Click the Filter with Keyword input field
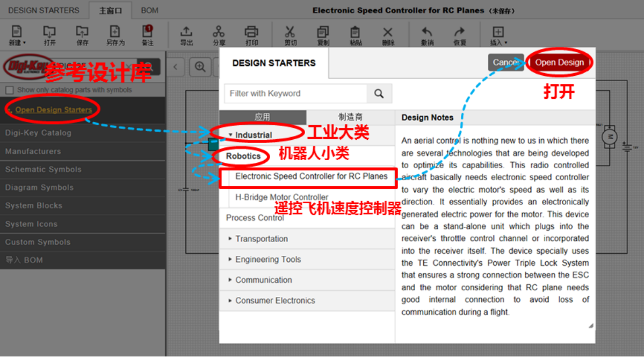644x357 pixels. [295, 93]
